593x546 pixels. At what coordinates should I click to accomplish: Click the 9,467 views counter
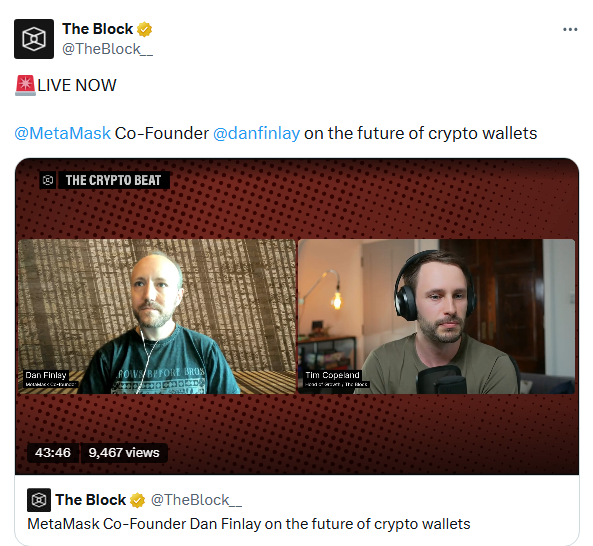124,453
